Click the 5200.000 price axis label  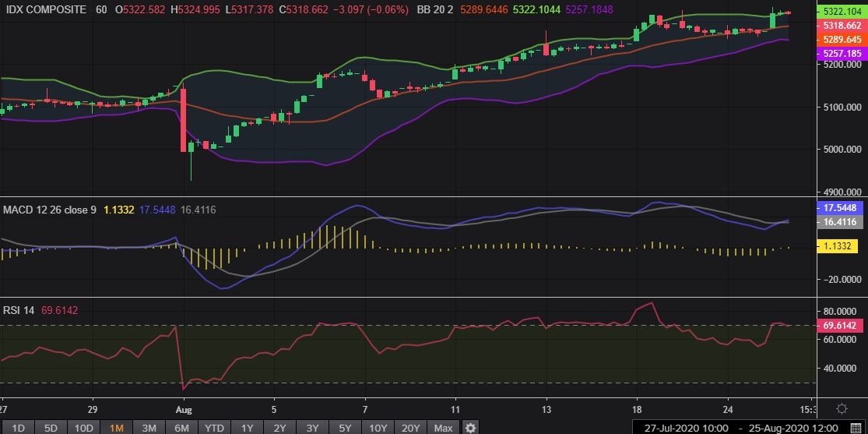(x=842, y=65)
